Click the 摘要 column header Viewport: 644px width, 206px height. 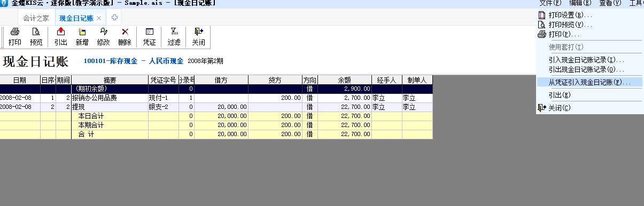tap(110, 80)
